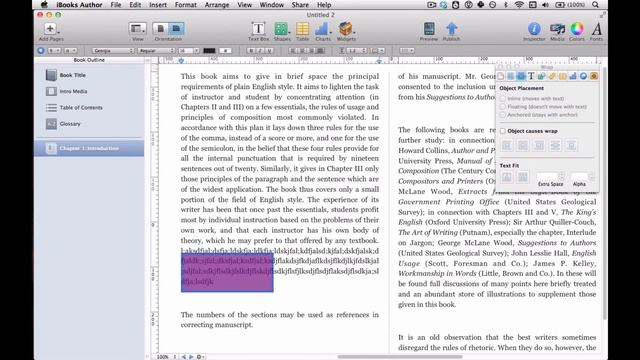Image resolution: width=640 pixels, height=360 pixels.
Task: Select Intro Media in the outline
Action: [89, 91]
